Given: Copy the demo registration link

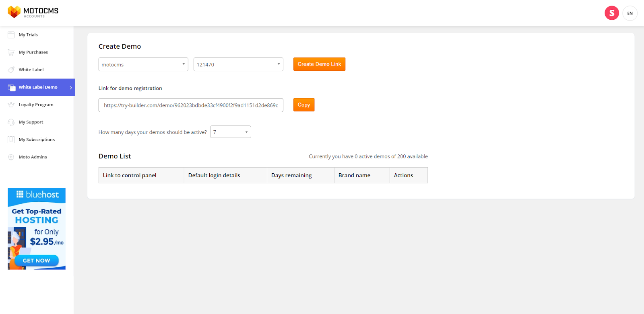Looking at the screenshot, I should [304, 105].
